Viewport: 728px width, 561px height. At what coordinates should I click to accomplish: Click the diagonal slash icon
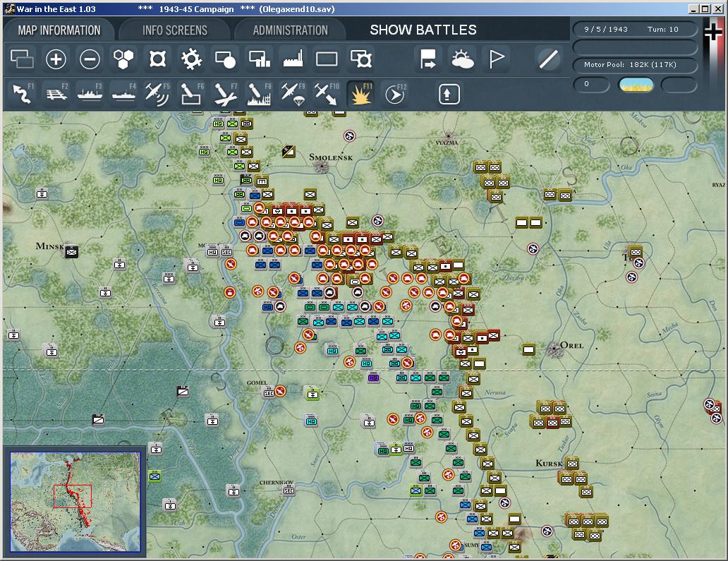(548, 59)
